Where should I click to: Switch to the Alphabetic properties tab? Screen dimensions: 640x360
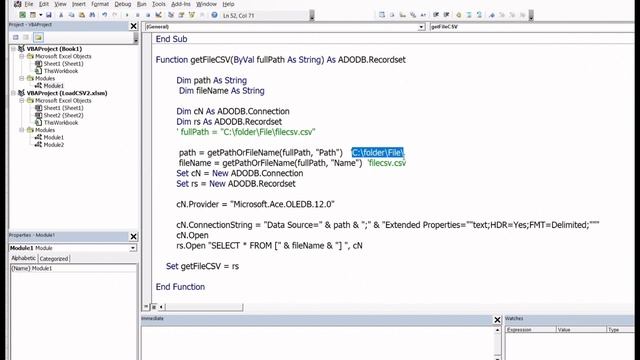click(23, 258)
